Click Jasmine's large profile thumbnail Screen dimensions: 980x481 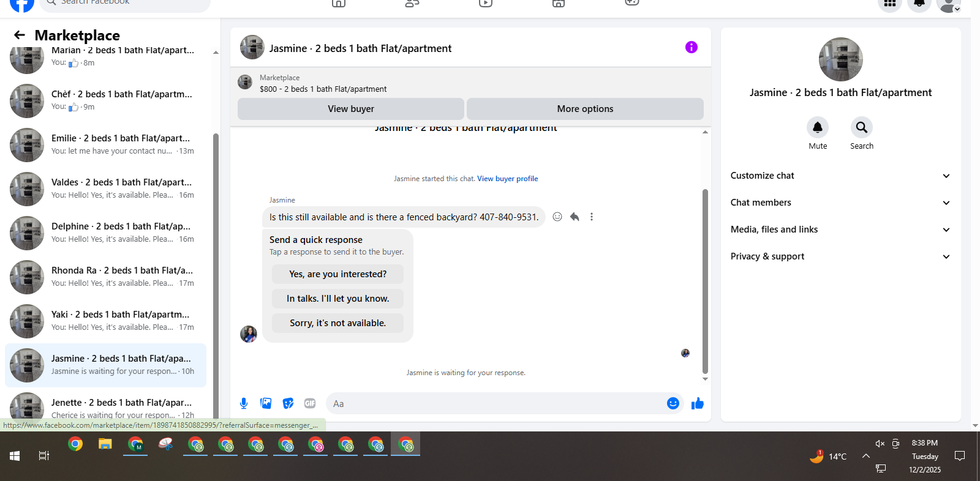[x=841, y=59]
